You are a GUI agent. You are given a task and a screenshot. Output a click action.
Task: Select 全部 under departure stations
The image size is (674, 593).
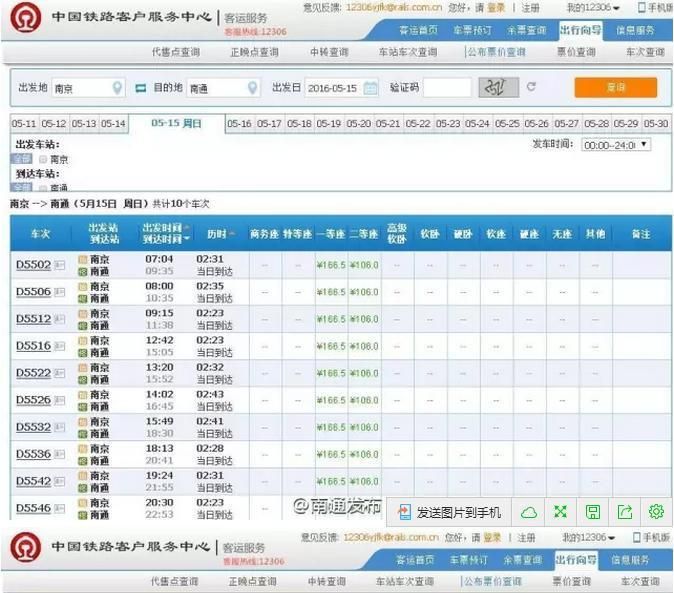coord(21,159)
